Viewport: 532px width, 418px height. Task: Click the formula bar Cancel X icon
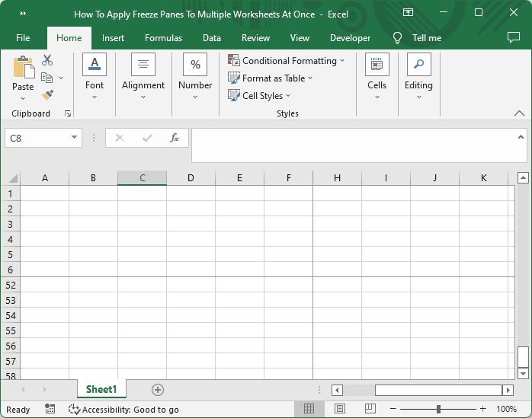[120, 138]
